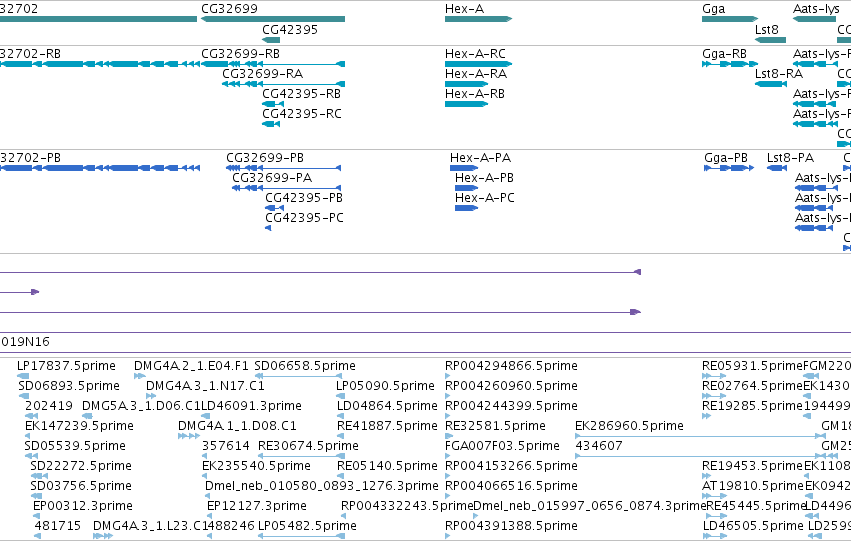Click transcript Hex-A-RA label
Viewport: 851px width, 541px height.
[x=476, y=74]
